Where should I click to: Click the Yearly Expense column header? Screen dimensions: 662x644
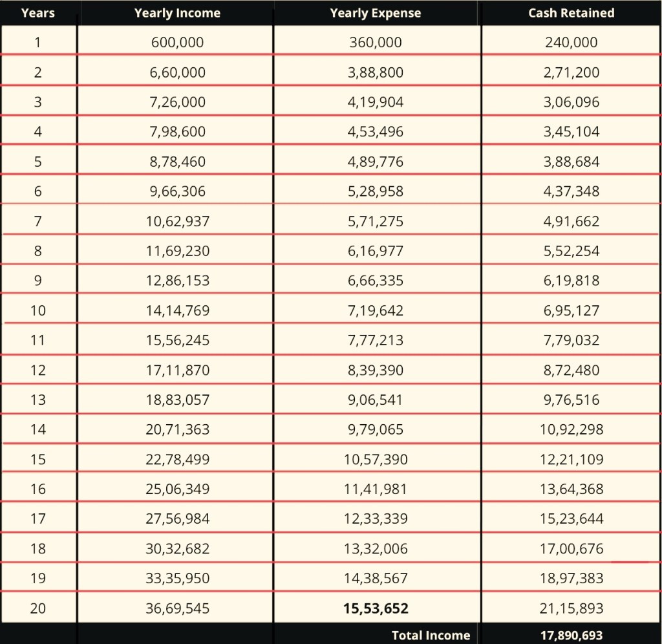pos(375,13)
